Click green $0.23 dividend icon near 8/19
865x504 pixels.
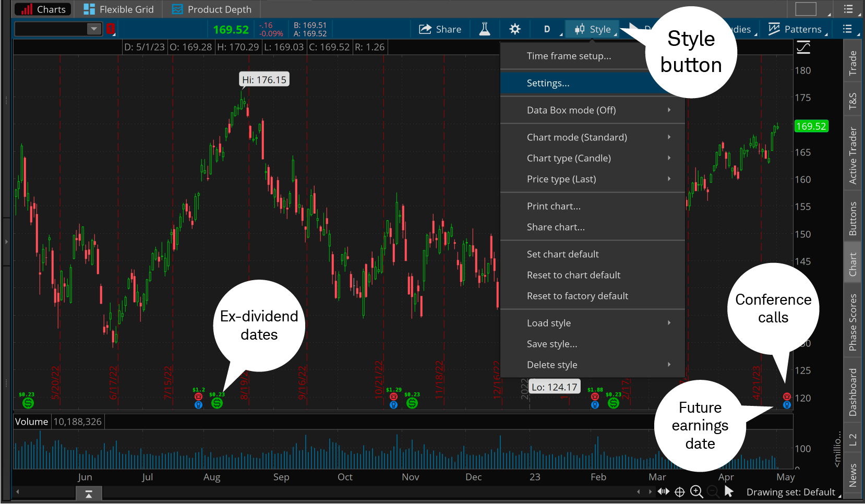pos(217,403)
